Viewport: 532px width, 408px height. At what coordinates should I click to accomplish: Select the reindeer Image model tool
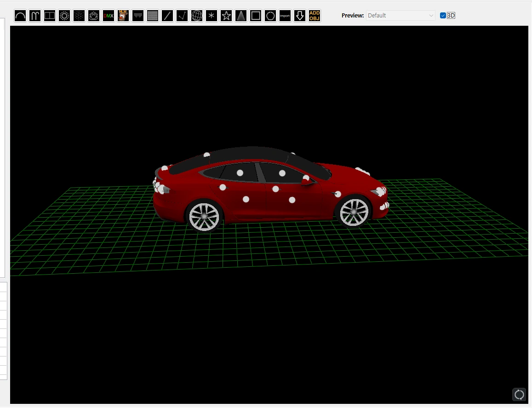pyautogui.click(x=123, y=16)
